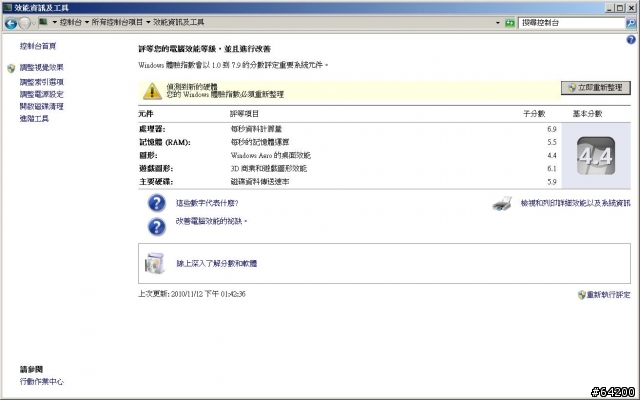
Task: Click the 遊戲圖形 row label
Action: (156, 169)
